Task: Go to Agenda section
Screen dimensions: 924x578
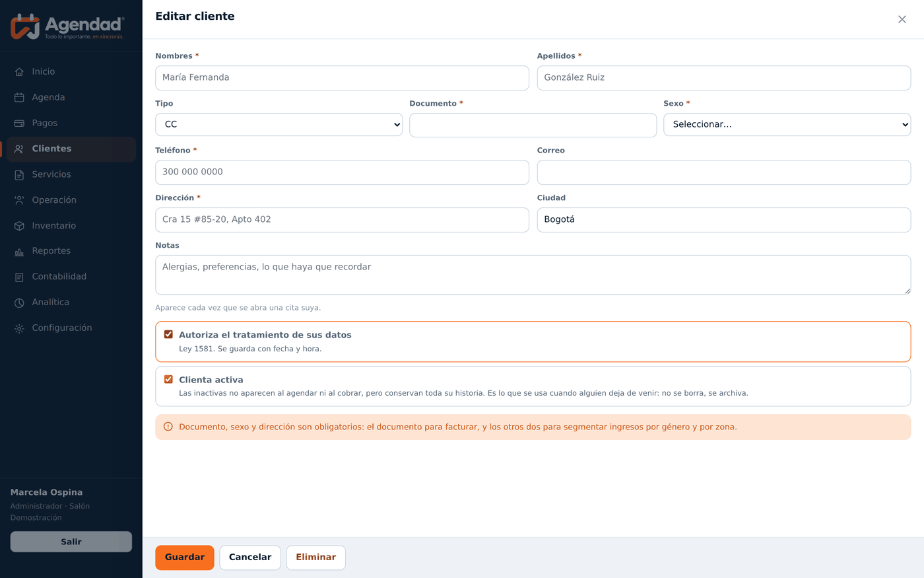Action: (x=71, y=97)
